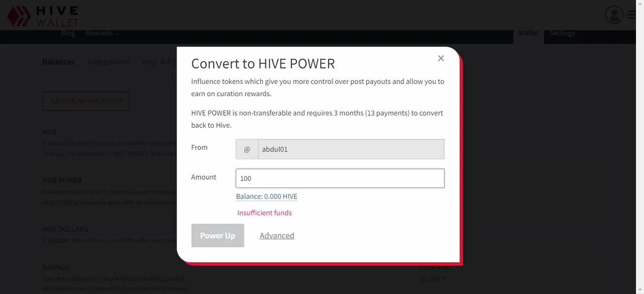
Task: Click the SAVINGS section heading
Action: tap(56, 267)
